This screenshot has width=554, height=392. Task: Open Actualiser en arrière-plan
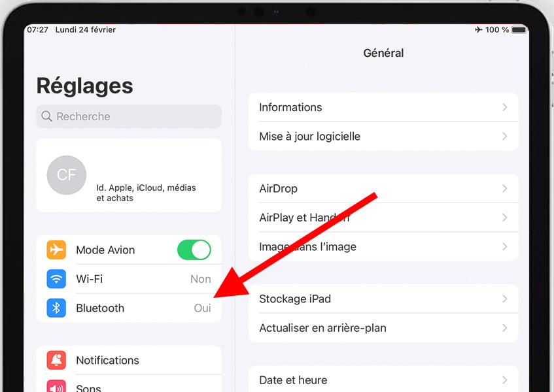click(x=383, y=328)
